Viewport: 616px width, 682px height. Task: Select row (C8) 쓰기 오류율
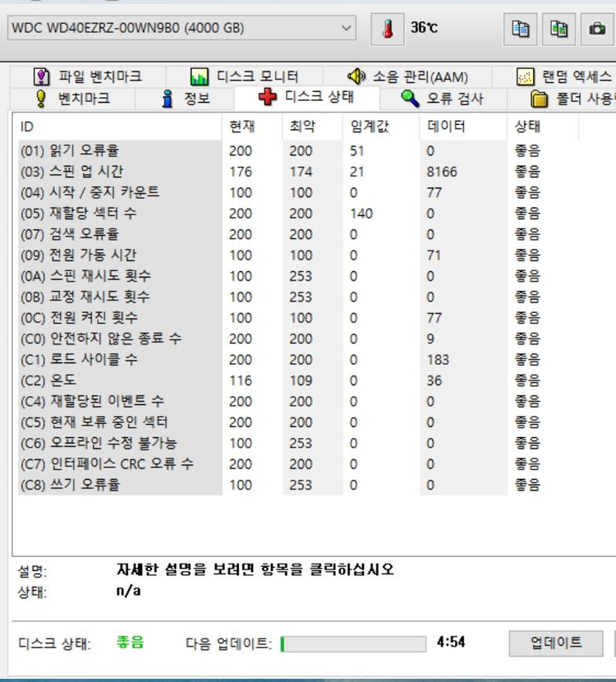298,485
